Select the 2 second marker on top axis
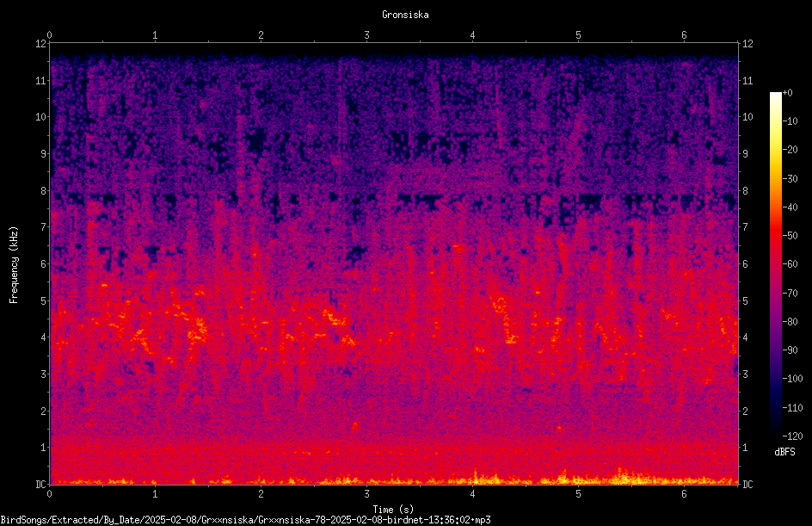Image resolution: width=812 pixels, height=526 pixels. pyautogui.click(x=261, y=35)
